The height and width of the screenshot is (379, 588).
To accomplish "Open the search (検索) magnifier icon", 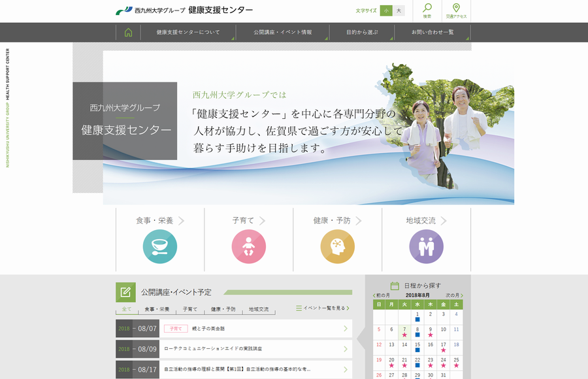I will click(x=427, y=10).
